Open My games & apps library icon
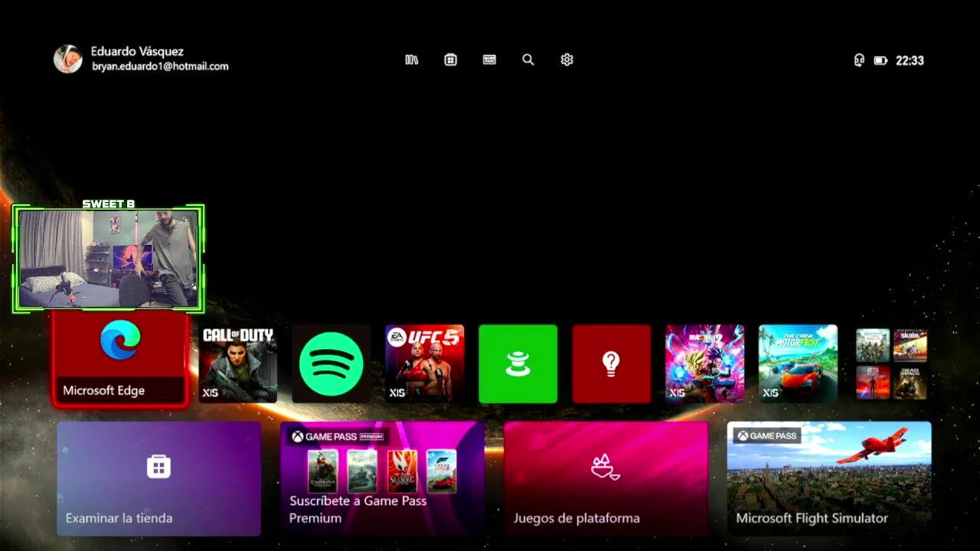This screenshot has width=980, height=551. (x=412, y=60)
